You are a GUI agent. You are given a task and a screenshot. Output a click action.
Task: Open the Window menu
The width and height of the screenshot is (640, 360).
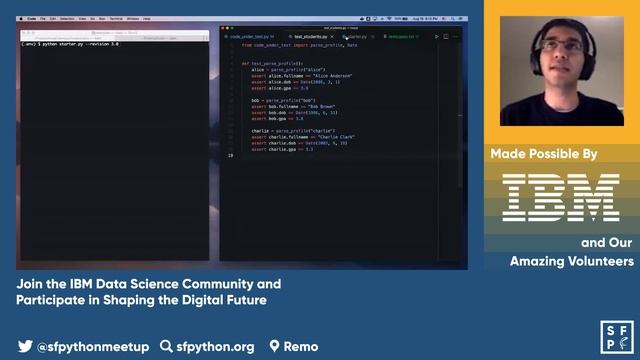pyautogui.click(x=133, y=19)
